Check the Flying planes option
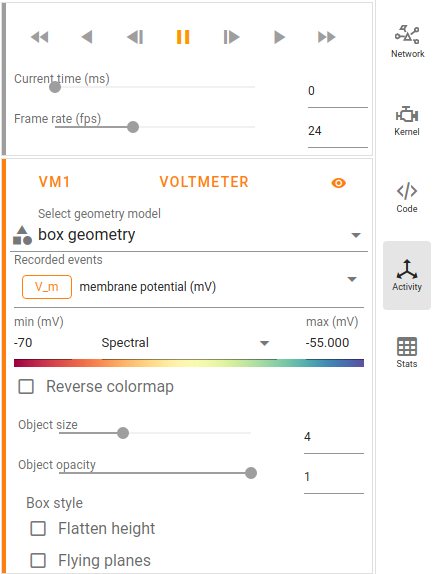Screen dimensions: 437x574 point(38,560)
